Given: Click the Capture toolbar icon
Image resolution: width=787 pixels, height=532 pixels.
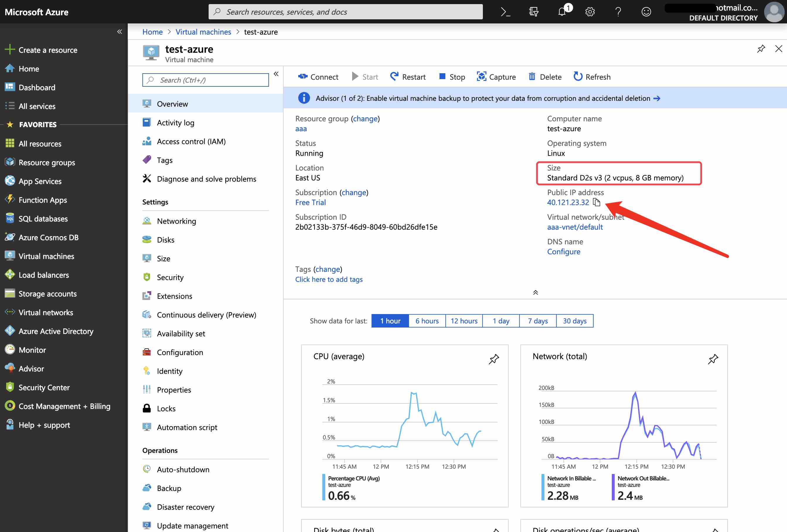Looking at the screenshot, I should 481,76.
